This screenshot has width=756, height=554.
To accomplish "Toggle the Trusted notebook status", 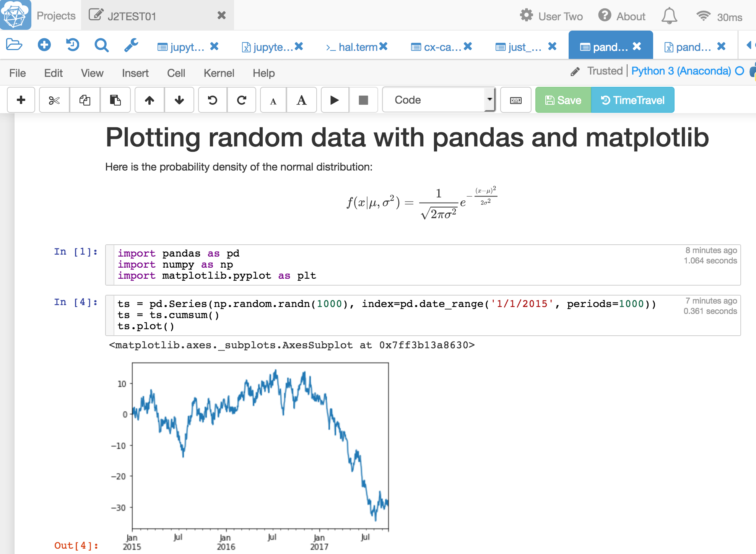I will (605, 71).
